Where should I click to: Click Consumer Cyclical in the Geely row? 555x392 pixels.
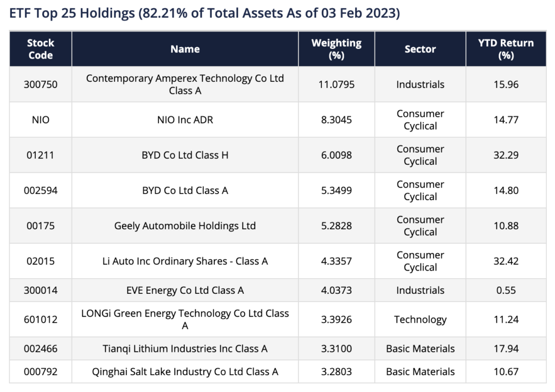420,226
